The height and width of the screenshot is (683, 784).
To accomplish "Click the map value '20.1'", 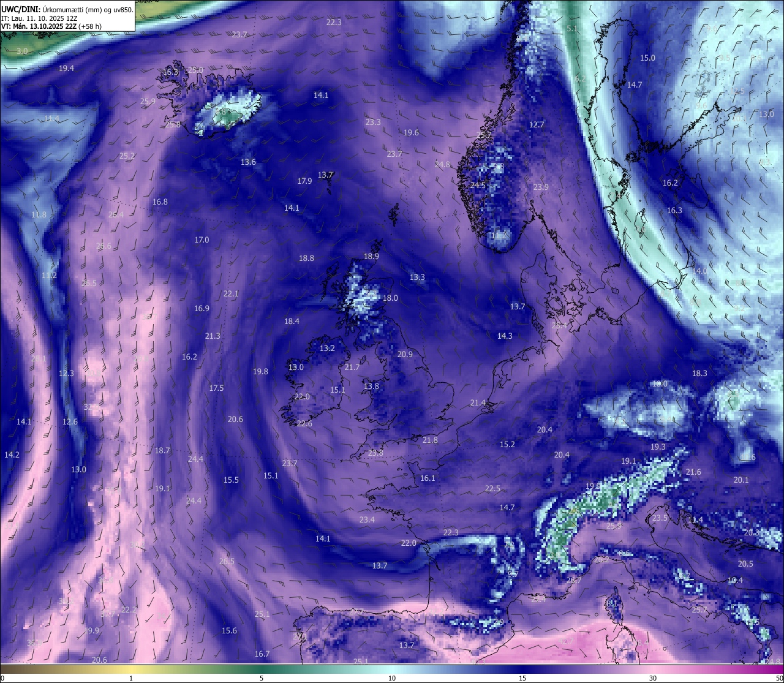I will [x=741, y=480].
